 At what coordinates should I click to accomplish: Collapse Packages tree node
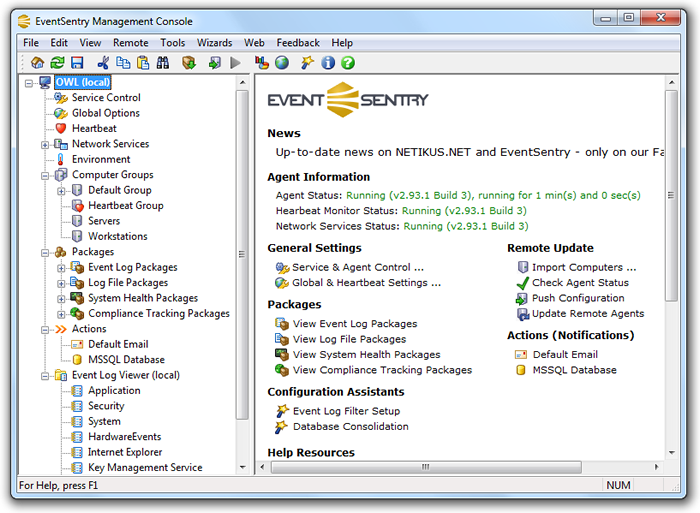pos(45,253)
